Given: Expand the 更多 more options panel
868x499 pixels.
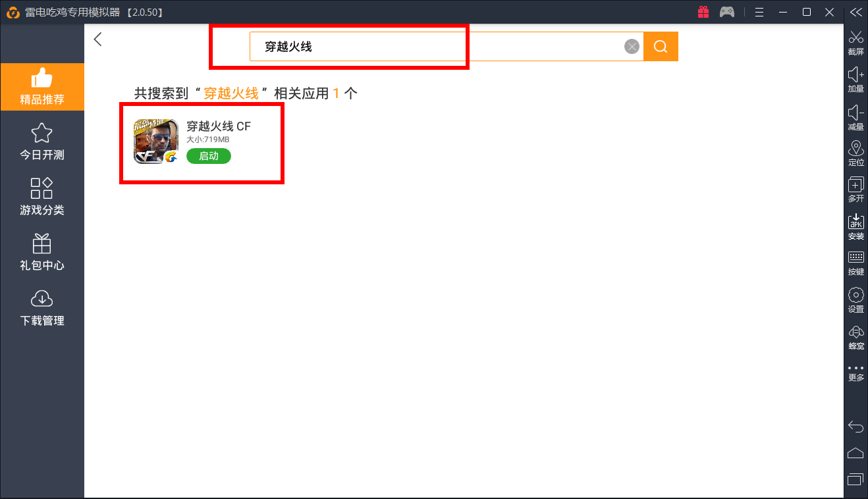Looking at the screenshot, I should 855,371.
